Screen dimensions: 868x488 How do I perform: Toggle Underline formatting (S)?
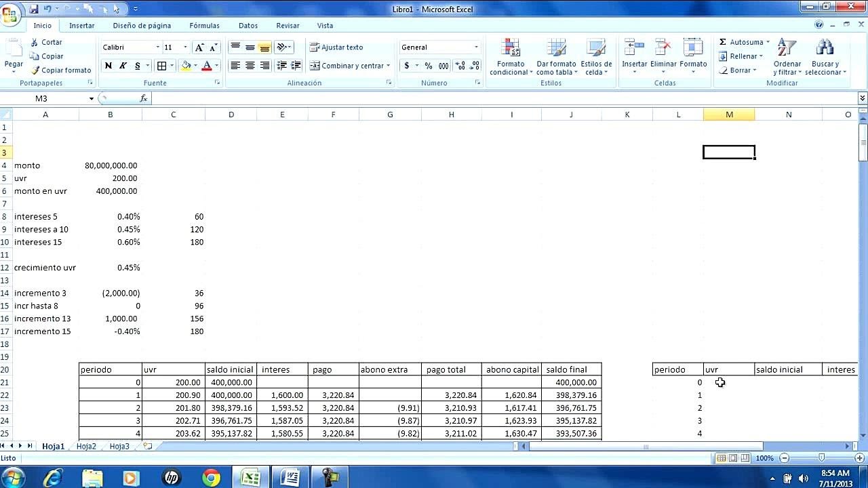tap(138, 66)
